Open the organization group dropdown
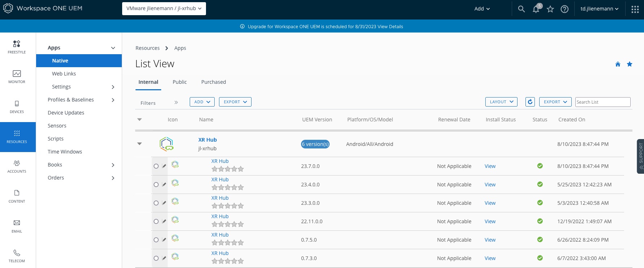Screen dimensions: 644x268 point(164,9)
